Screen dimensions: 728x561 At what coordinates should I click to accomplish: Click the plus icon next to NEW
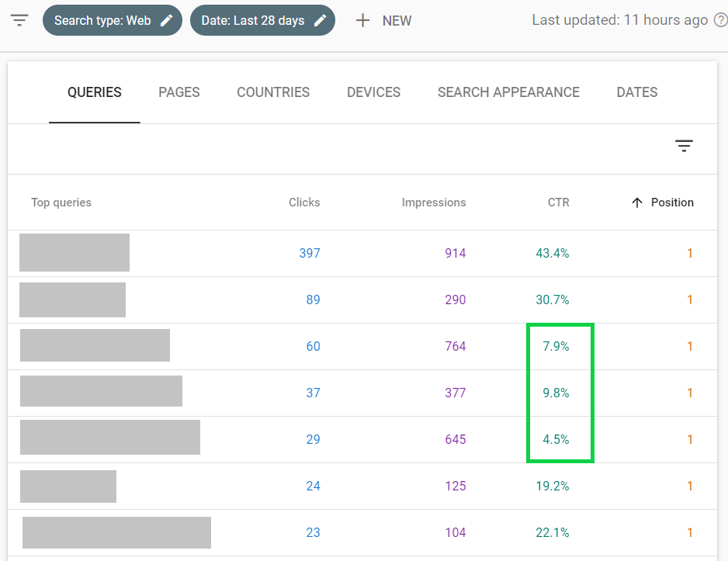tap(362, 20)
